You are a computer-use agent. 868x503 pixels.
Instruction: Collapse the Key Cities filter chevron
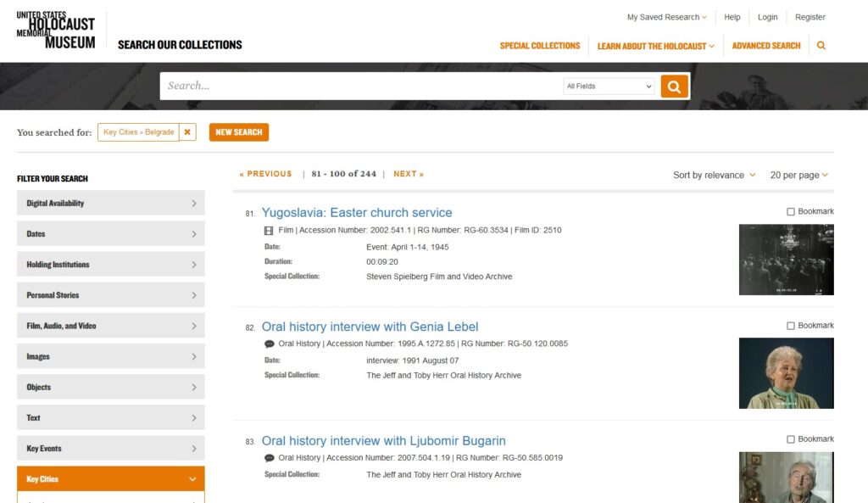coord(192,479)
